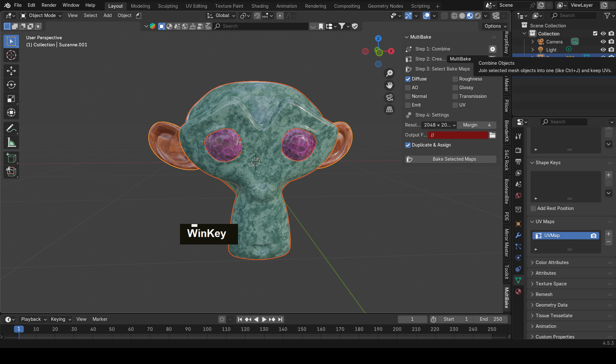Click the pan view hand icon
This screenshot has width=616, height=364.
pyautogui.click(x=390, y=85)
